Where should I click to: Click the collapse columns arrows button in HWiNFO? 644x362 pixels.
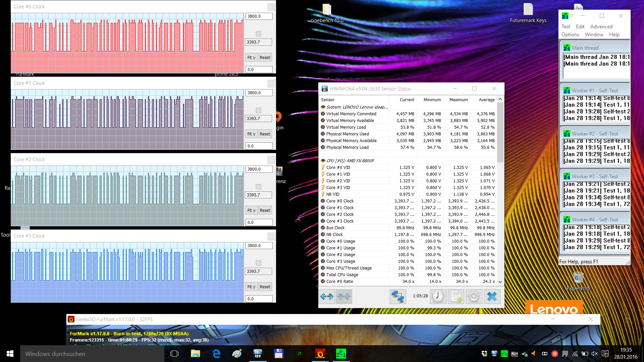[344, 297]
